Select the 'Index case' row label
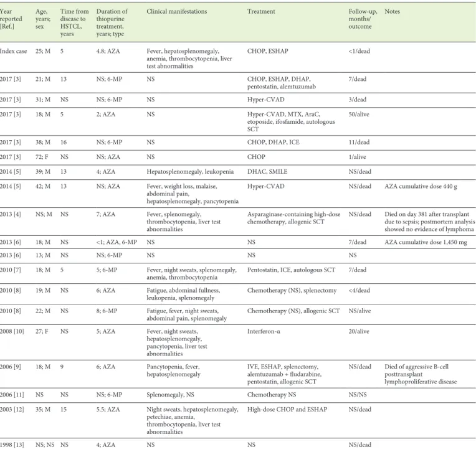 point(13,51)
